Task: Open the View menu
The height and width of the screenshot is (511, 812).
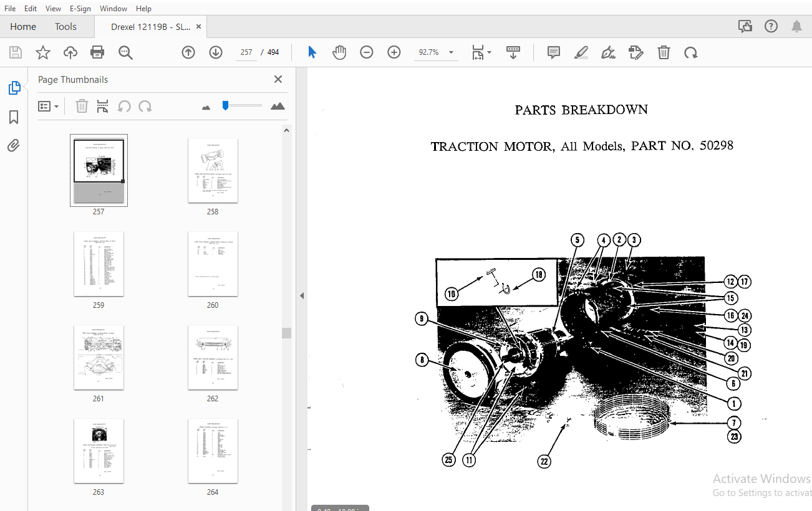Action: [54, 9]
